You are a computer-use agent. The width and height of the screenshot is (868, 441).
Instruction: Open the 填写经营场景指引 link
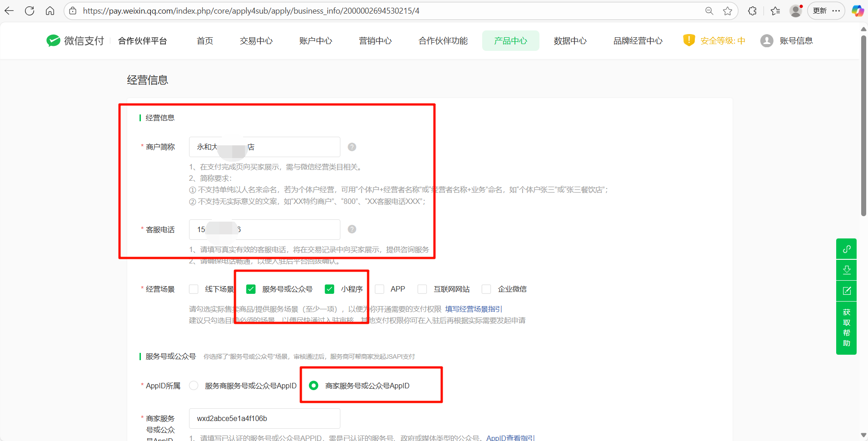[473, 309]
